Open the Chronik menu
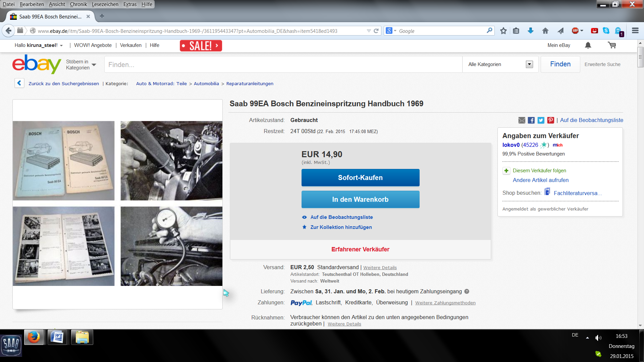This screenshot has height=362, width=644. click(x=78, y=4)
